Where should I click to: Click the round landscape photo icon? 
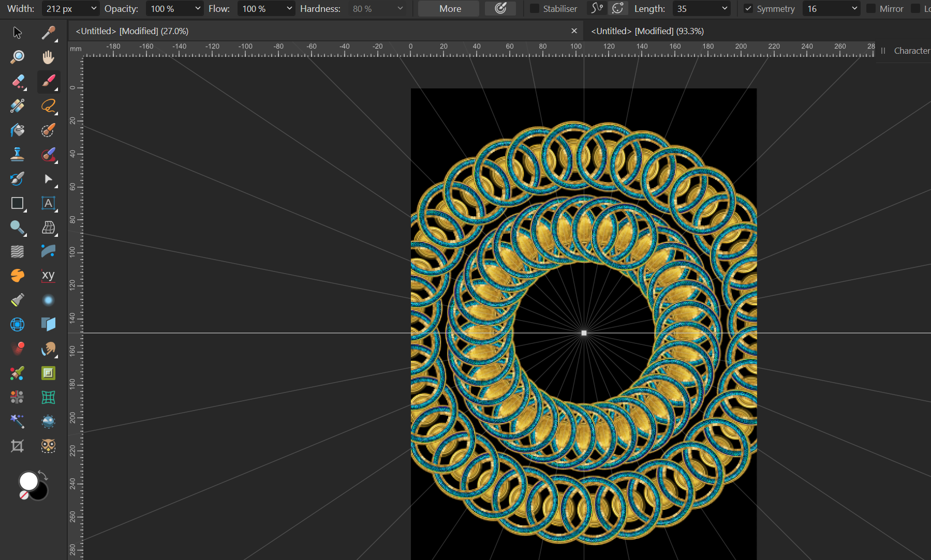point(48,421)
